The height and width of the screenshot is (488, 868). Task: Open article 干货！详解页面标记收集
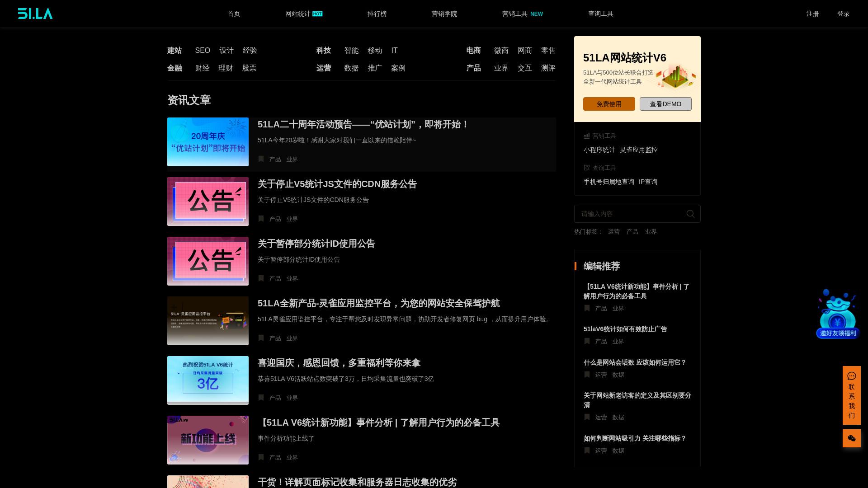[x=357, y=482]
